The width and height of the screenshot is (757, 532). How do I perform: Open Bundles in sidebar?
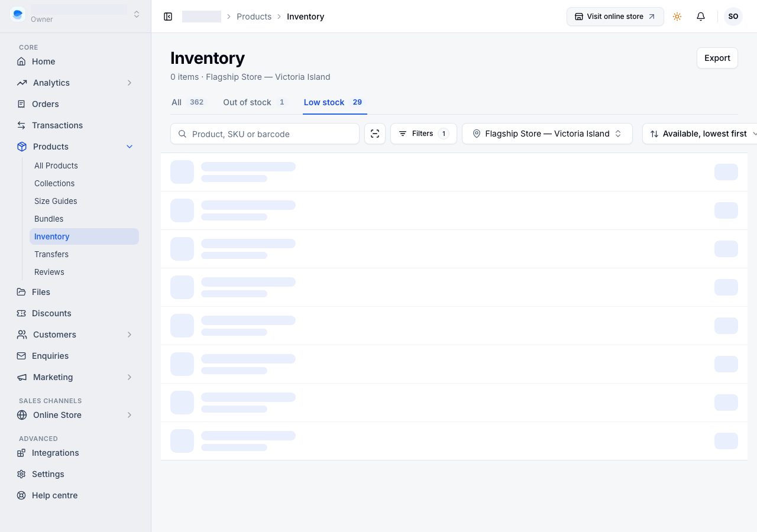pos(84,219)
